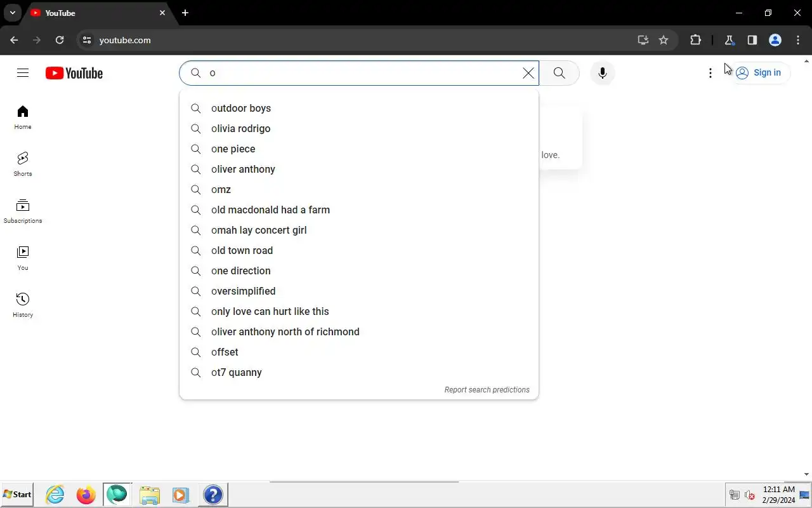
Task: Clear the search query with the X icon
Action: pyautogui.click(x=528, y=73)
